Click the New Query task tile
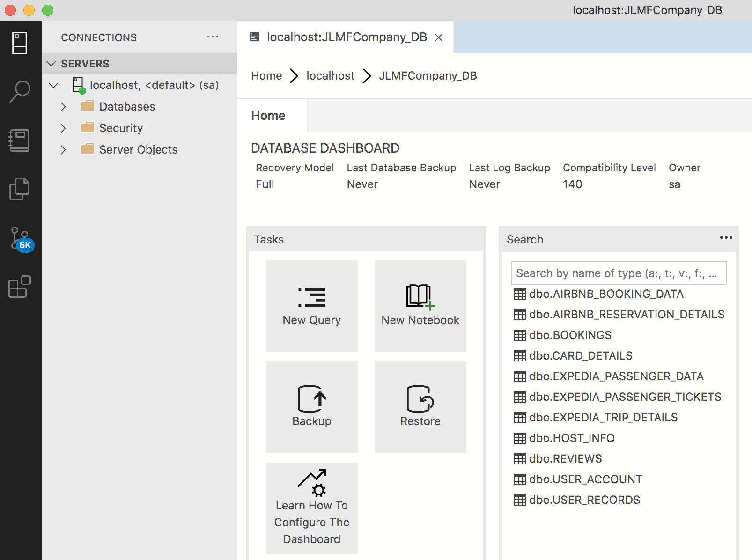 point(311,306)
